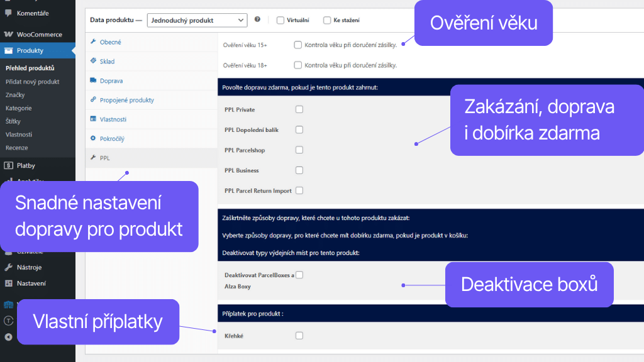Click the WooCommerce logo icon in sidebar

(x=9, y=35)
